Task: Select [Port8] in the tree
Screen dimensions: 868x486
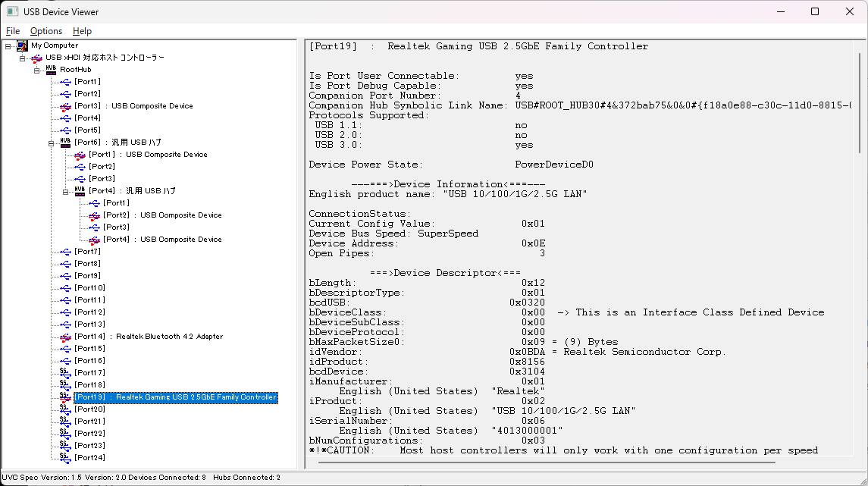Action: click(x=87, y=264)
